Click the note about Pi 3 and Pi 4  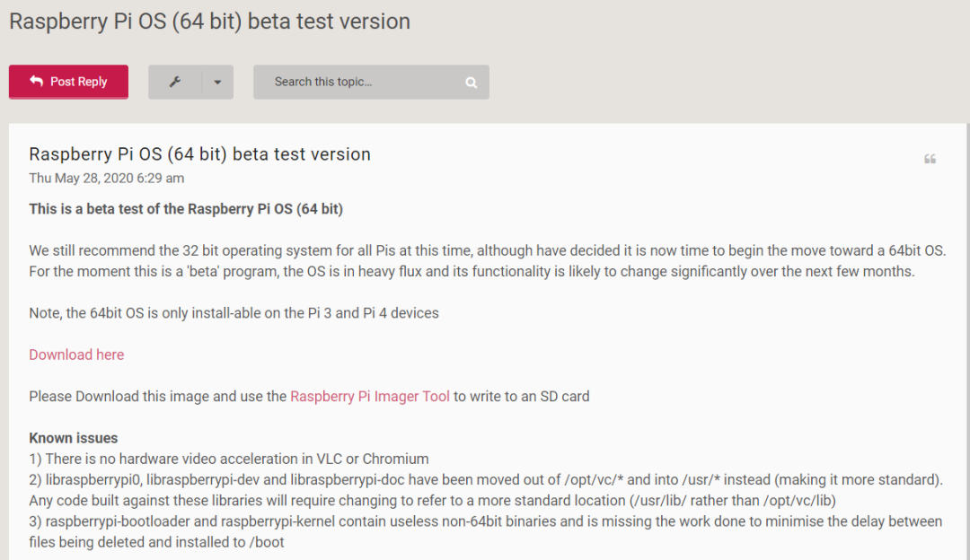[234, 313]
